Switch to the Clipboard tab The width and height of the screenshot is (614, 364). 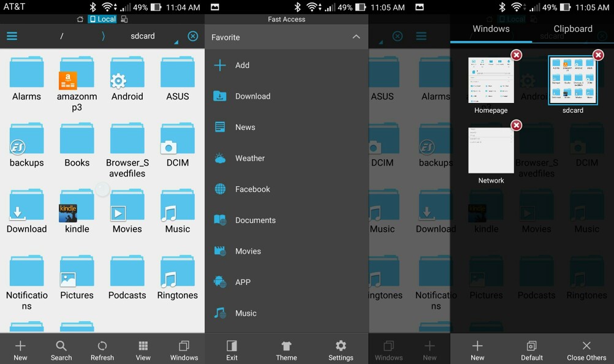(572, 29)
